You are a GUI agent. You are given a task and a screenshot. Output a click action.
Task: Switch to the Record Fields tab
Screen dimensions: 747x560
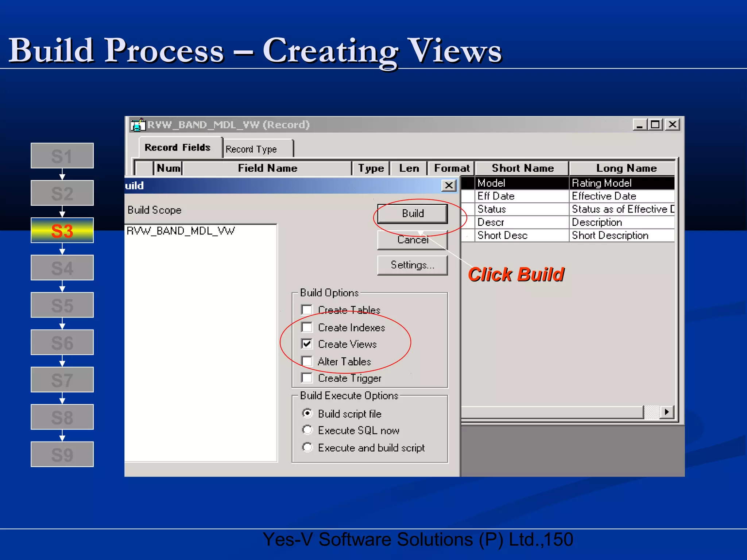181,147
